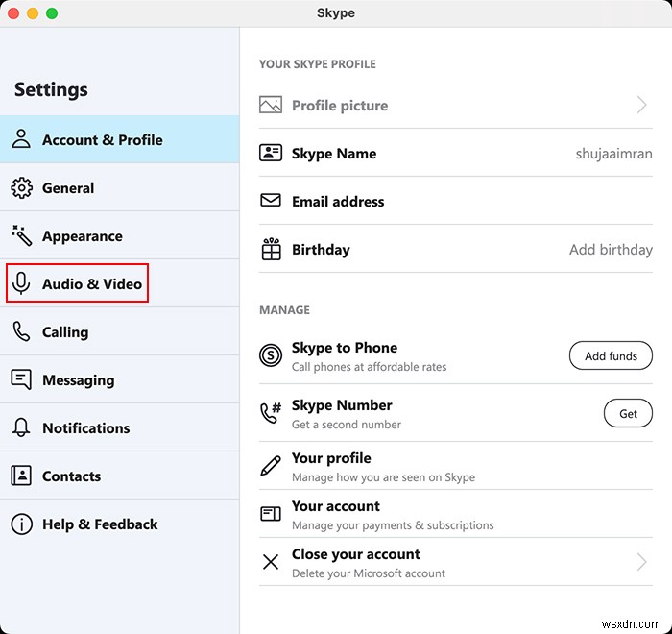The image size is (672, 634).
Task: Click the Profile picture image icon
Action: click(271, 105)
